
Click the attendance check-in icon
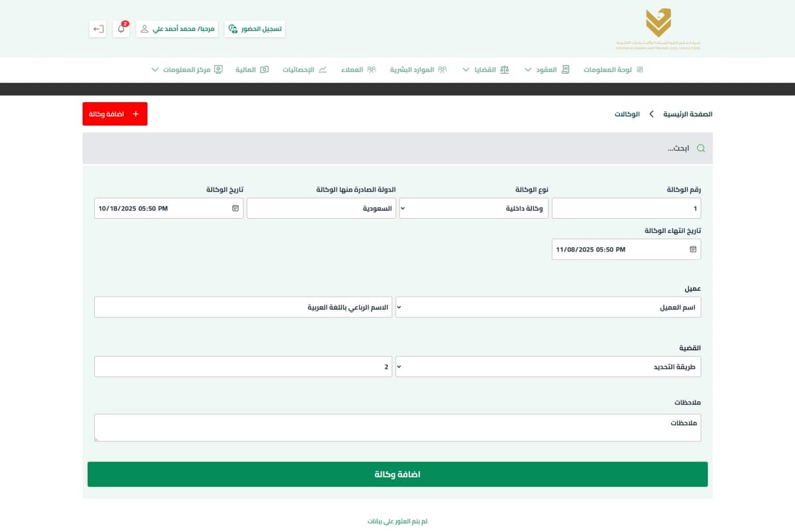pyautogui.click(x=233, y=29)
